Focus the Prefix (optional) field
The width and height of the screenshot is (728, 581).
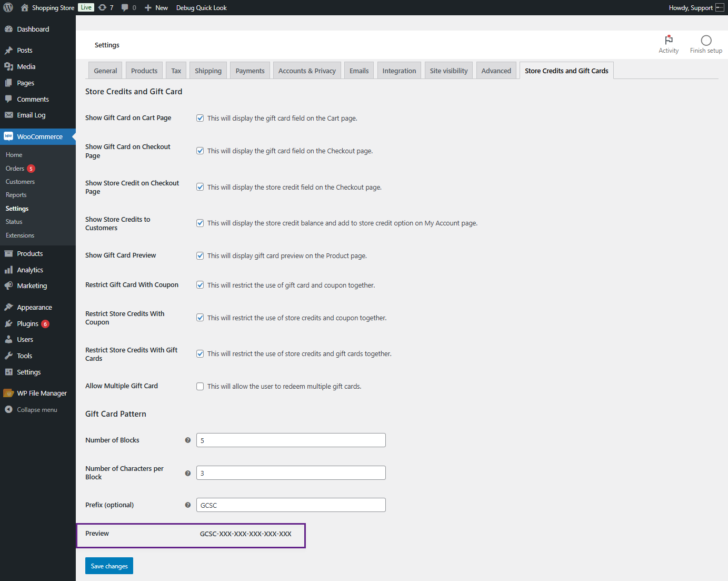click(291, 505)
